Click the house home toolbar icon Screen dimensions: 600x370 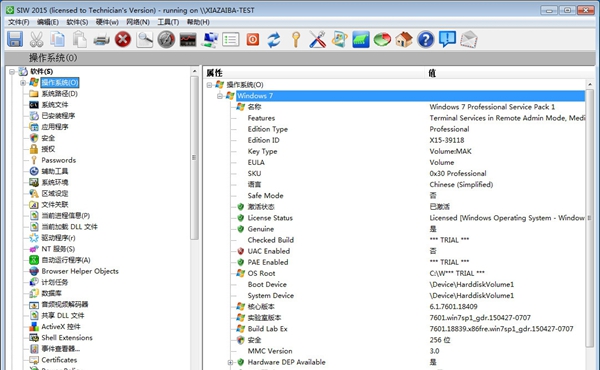[x=404, y=39]
